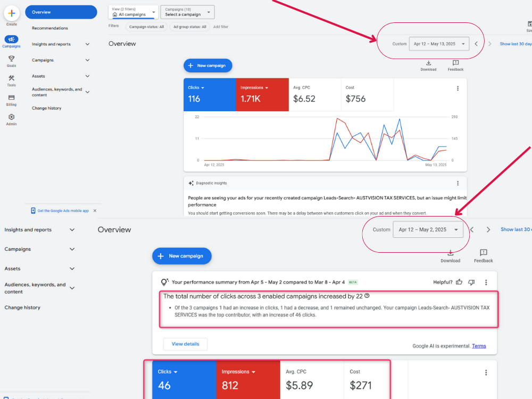Open Clicks metric dropdown showing 46
This screenshot has height=399, width=532.
tap(167, 372)
